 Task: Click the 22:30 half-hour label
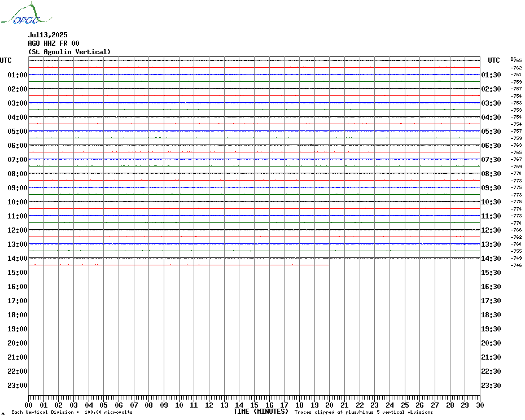click(491, 371)
